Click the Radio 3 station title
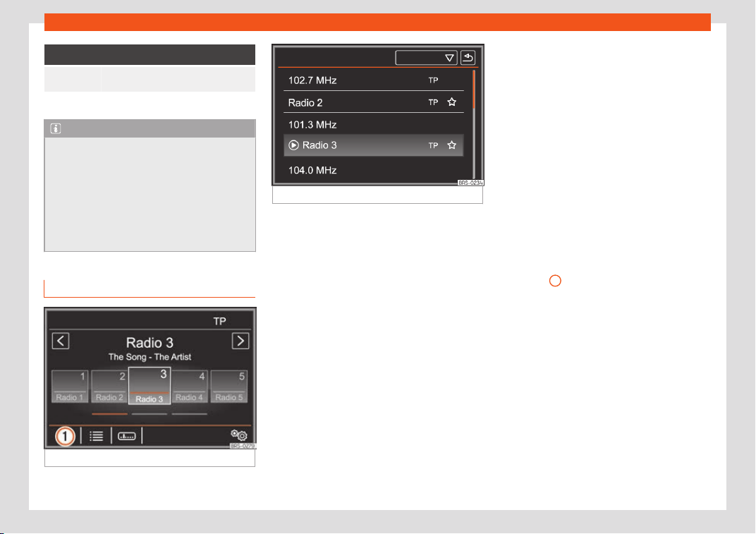The image size is (756, 534). tap(150, 343)
